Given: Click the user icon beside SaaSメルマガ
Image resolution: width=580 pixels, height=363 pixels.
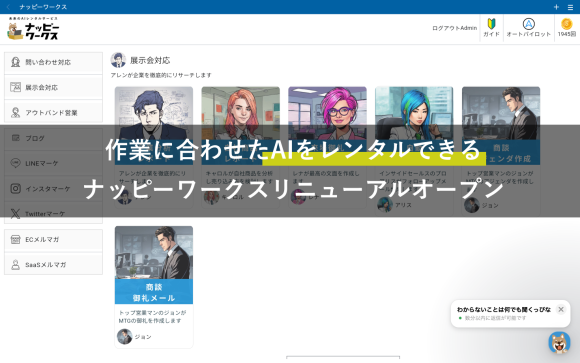Looking at the screenshot, I should (x=16, y=265).
